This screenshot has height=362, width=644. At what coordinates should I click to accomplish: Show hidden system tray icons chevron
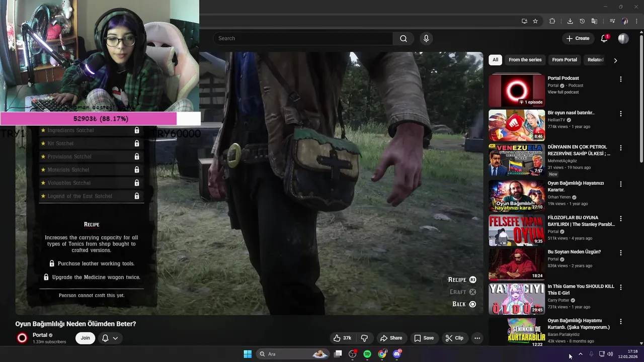(580, 354)
